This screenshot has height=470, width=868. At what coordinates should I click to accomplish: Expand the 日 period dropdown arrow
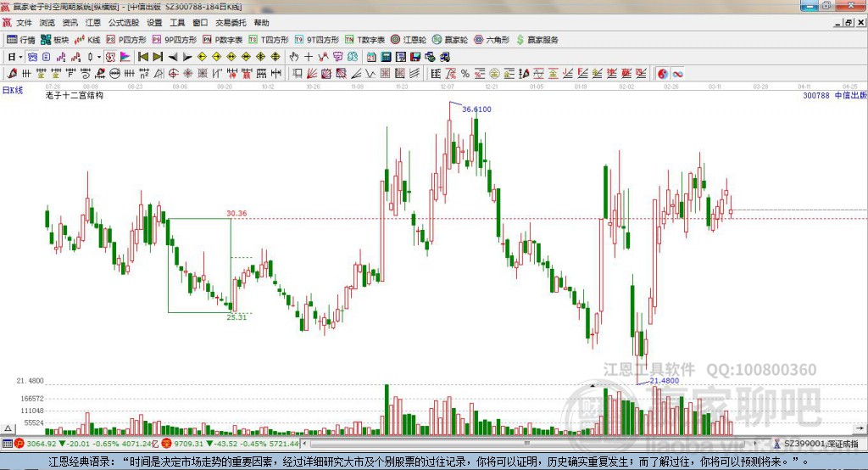(20, 57)
